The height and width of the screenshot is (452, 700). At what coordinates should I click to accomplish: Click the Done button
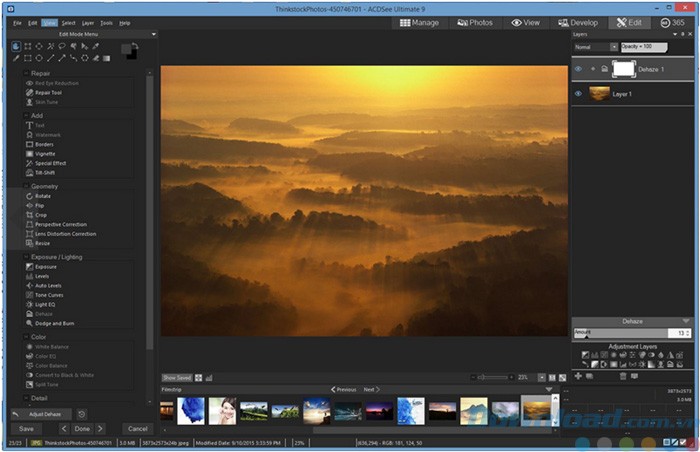81,429
